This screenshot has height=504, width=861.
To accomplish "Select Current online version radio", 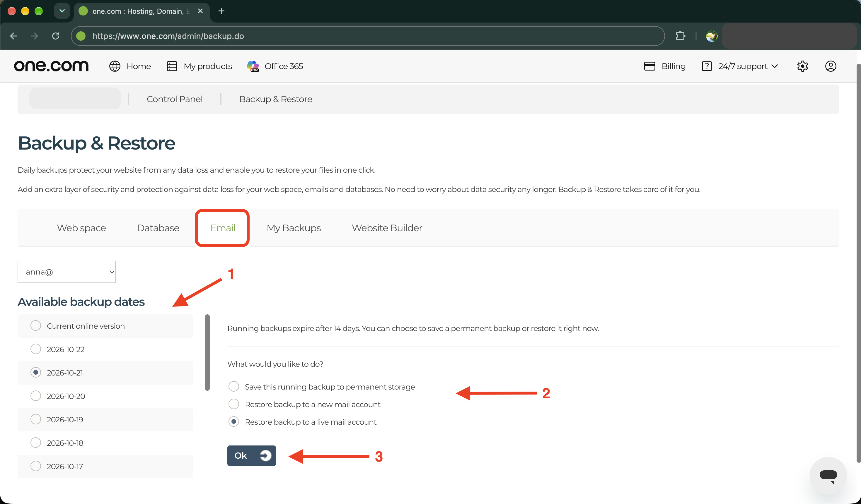I will (x=35, y=325).
